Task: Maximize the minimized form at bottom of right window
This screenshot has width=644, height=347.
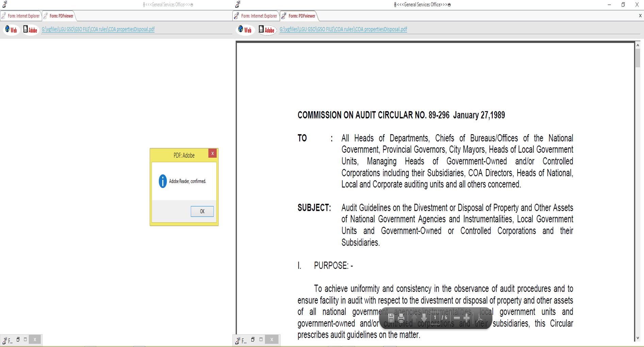Action: (261, 340)
